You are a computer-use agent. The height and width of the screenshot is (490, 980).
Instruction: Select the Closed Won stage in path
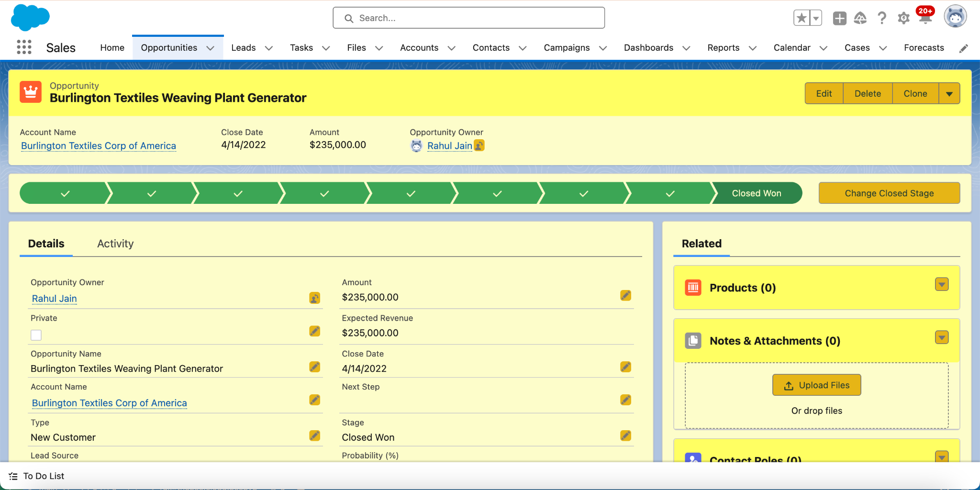[757, 193]
